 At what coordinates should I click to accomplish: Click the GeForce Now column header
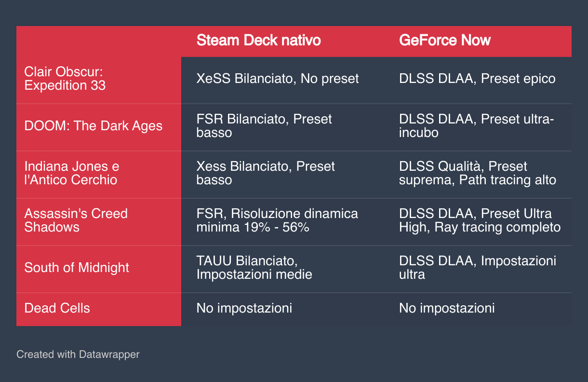point(444,40)
